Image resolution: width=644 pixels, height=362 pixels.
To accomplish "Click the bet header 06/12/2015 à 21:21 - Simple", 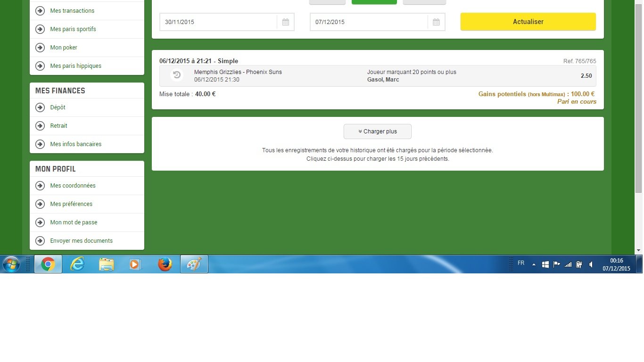I will (x=198, y=61).
